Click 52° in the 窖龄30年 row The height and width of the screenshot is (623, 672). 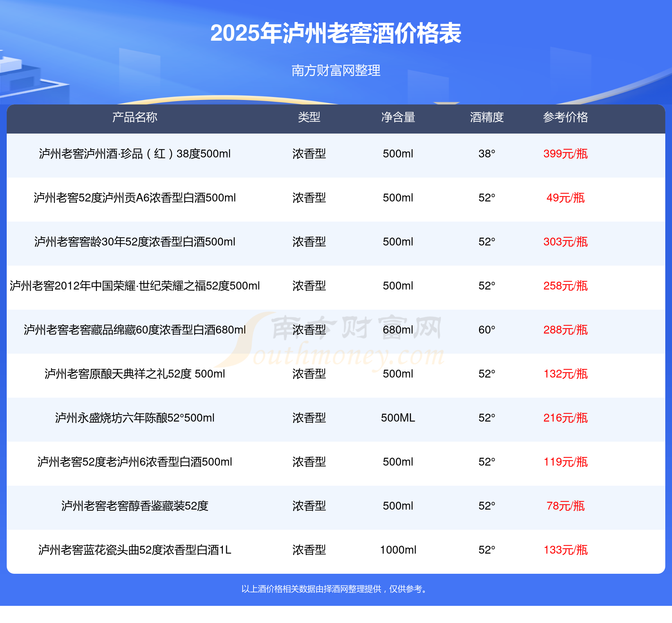click(487, 242)
